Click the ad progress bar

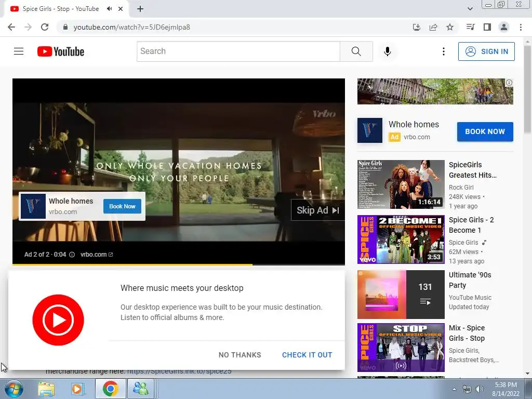tap(179, 264)
